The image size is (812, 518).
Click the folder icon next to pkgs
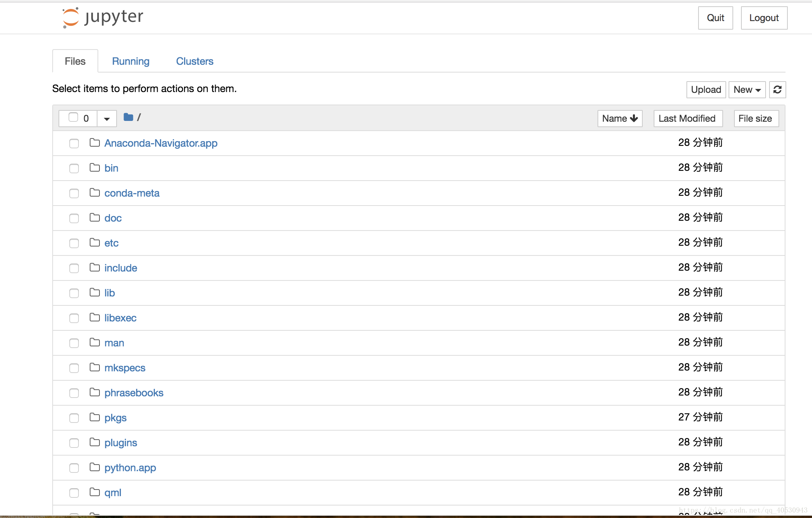(x=95, y=417)
